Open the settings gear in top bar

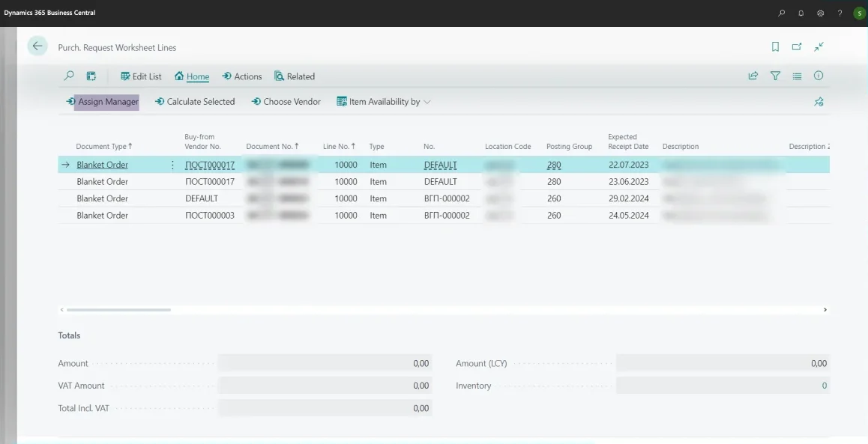coord(820,13)
